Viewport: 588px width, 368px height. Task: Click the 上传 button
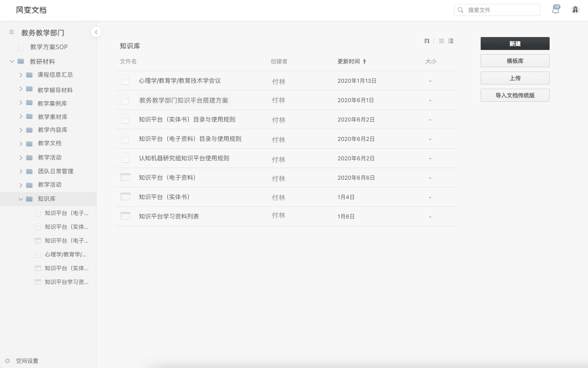point(515,78)
